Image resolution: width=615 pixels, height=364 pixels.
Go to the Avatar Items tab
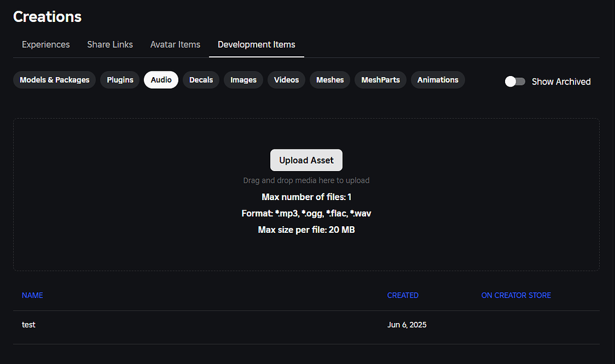pyautogui.click(x=175, y=45)
